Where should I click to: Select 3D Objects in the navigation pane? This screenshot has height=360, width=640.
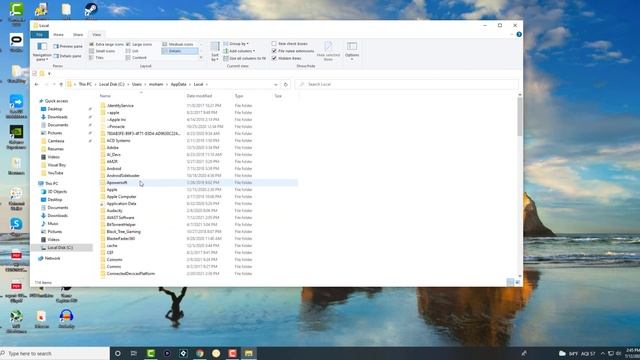(x=57, y=191)
